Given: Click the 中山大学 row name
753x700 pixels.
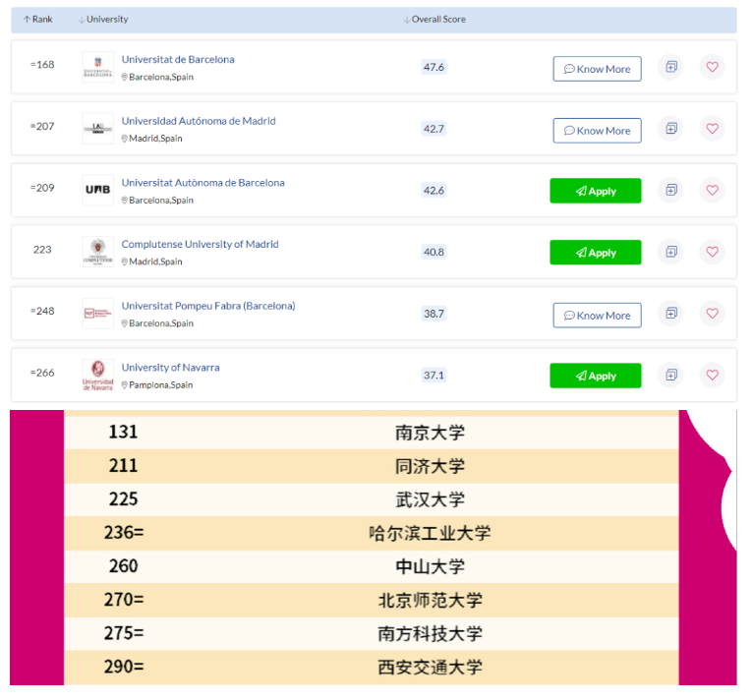Looking at the screenshot, I should (x=430, y=566).
